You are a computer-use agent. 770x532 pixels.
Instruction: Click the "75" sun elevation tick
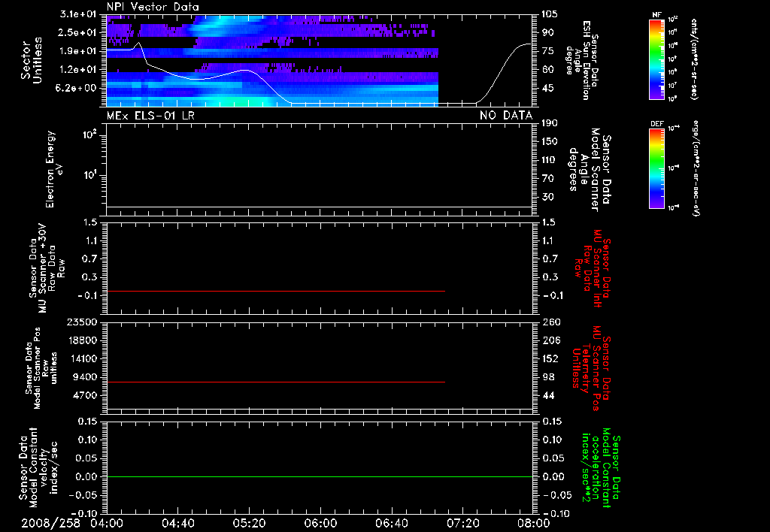coord(547,51)
